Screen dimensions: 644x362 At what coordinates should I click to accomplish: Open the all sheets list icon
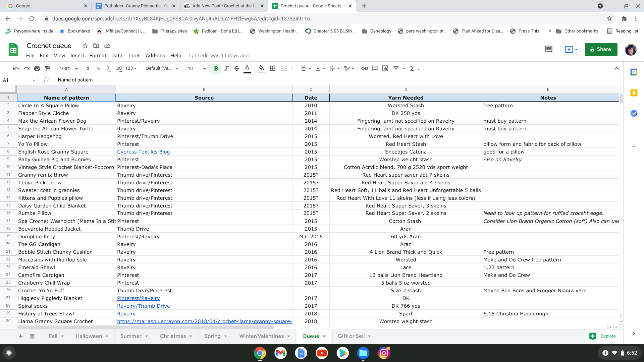[32, 336]
